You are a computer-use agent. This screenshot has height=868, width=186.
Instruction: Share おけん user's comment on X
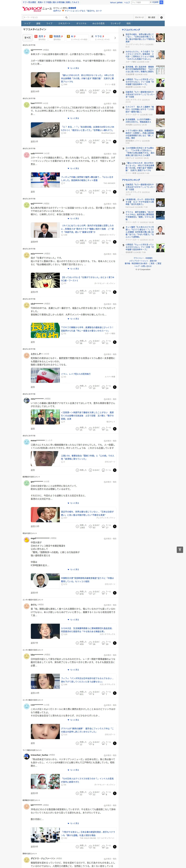coord(115,643)
